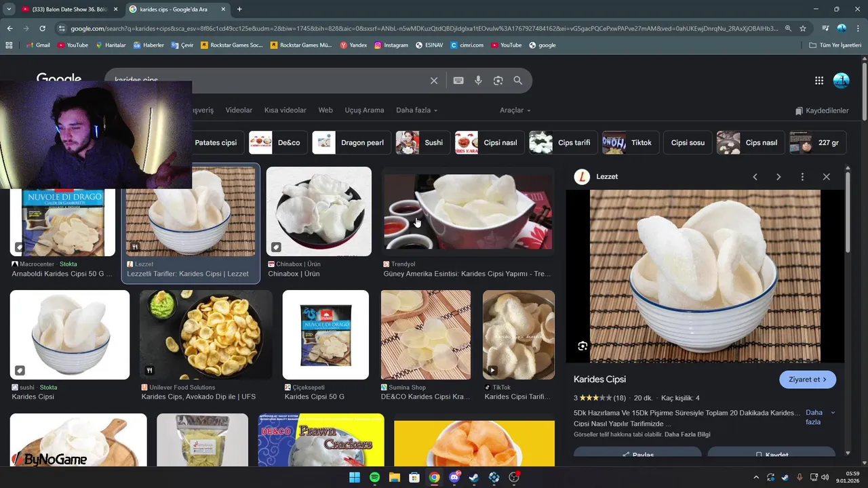Open the Araçlar tools dropdown
Image resolution: width=868 pixels, height=488 pixels.
(515, 110)
